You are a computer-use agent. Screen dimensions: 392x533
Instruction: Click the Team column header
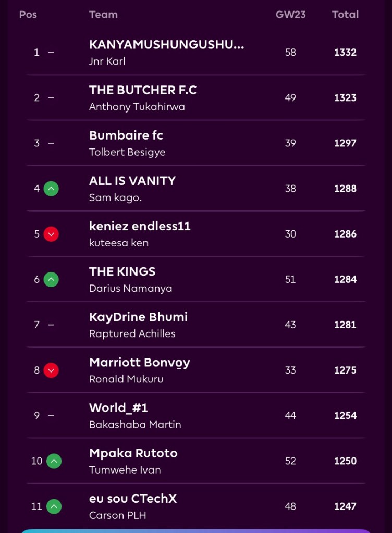103,15
